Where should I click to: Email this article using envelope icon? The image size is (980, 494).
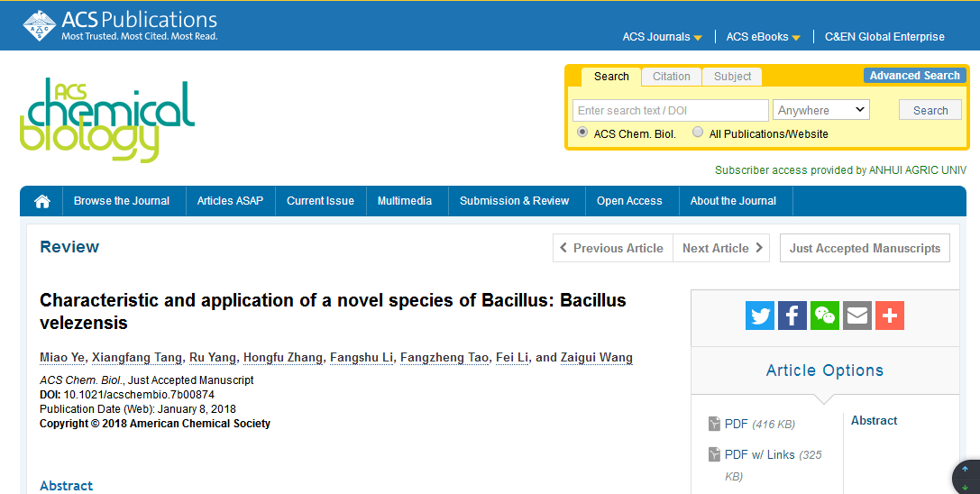(857, 316)
